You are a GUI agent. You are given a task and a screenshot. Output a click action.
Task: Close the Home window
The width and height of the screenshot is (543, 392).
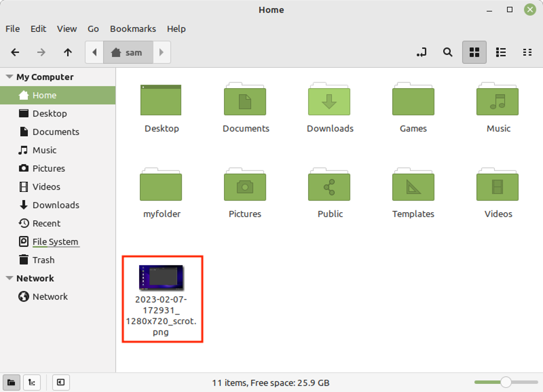tap(530, 10)
